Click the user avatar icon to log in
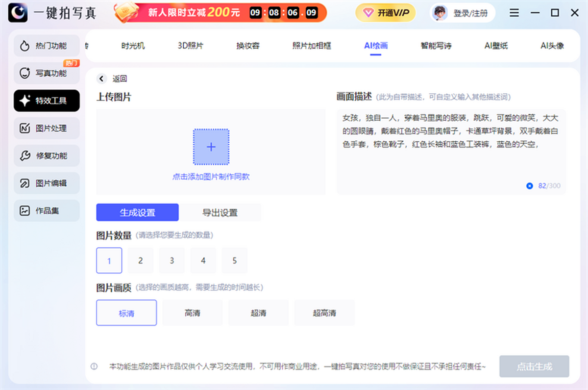This screenshot has height=390, width=588. point(439,13)
